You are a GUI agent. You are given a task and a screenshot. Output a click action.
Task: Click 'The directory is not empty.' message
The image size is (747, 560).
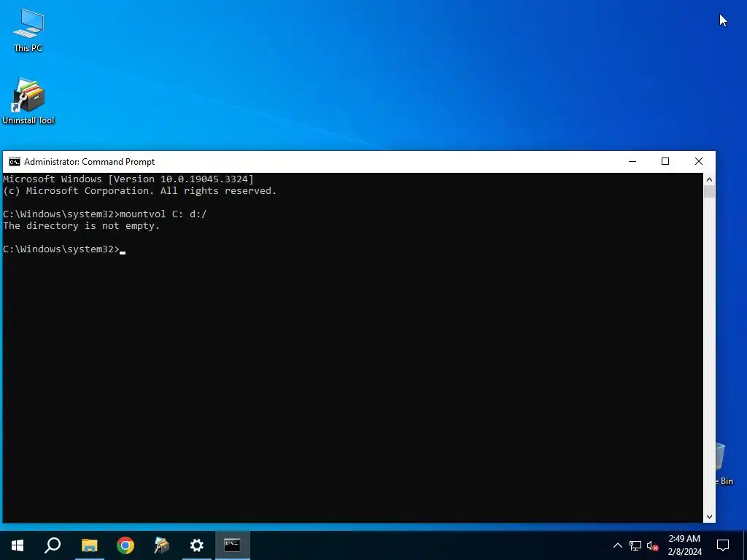pyautogui.click(x=82, y=226)
